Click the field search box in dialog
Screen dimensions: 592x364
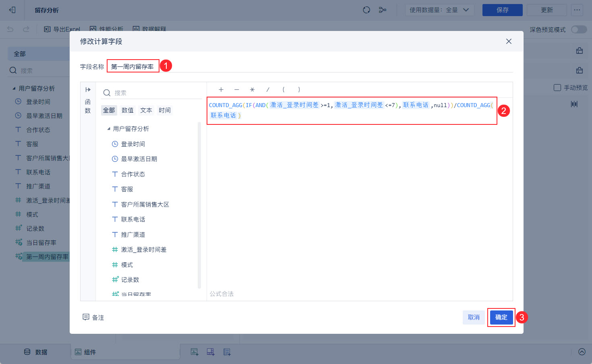[151, 93]
